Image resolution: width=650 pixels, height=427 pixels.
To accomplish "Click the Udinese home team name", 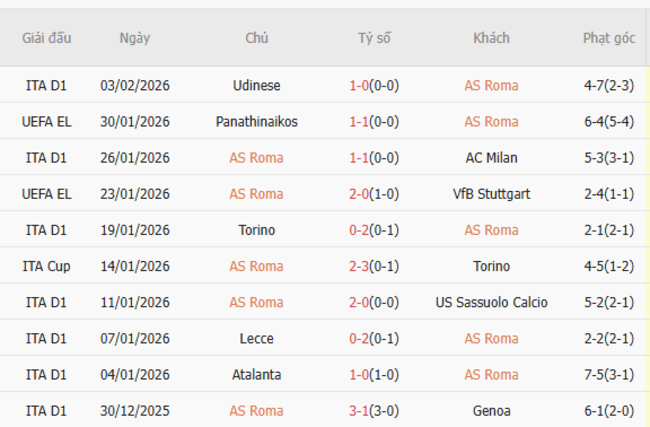I will pos(256,85).
